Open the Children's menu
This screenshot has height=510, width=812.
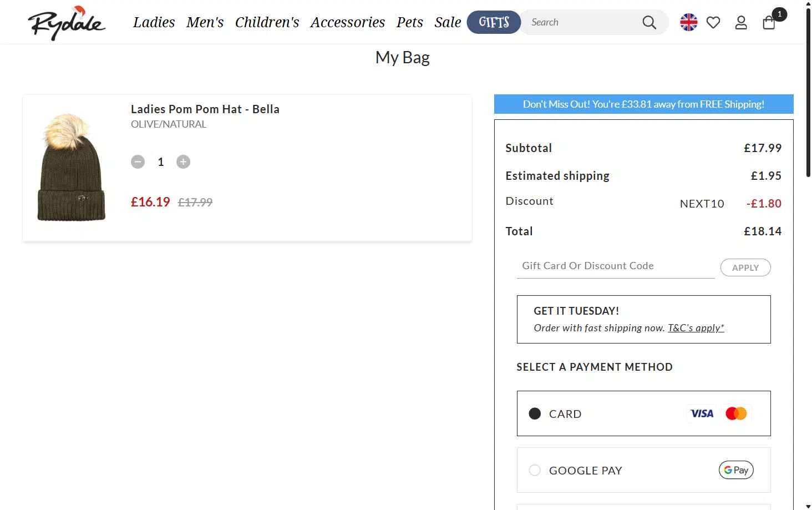pyautogui.click(x=267, y=22)
